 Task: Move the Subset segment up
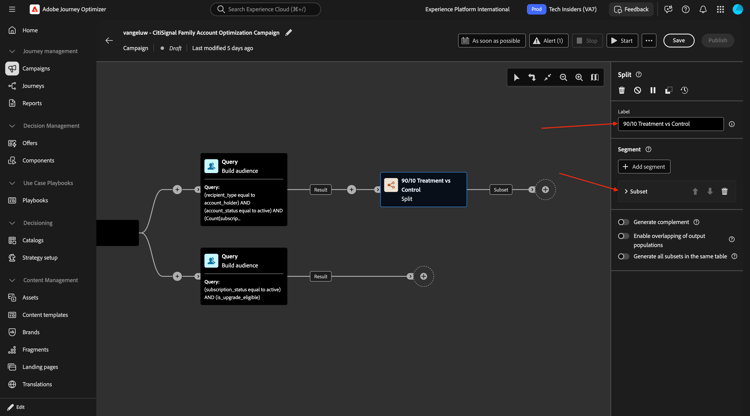695,191
